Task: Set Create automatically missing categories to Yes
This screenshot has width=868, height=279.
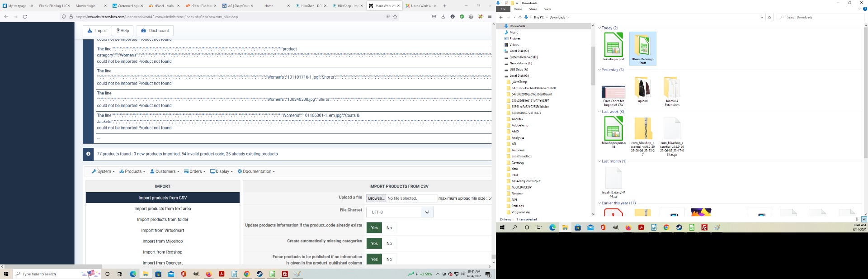Action: point(374,243)
